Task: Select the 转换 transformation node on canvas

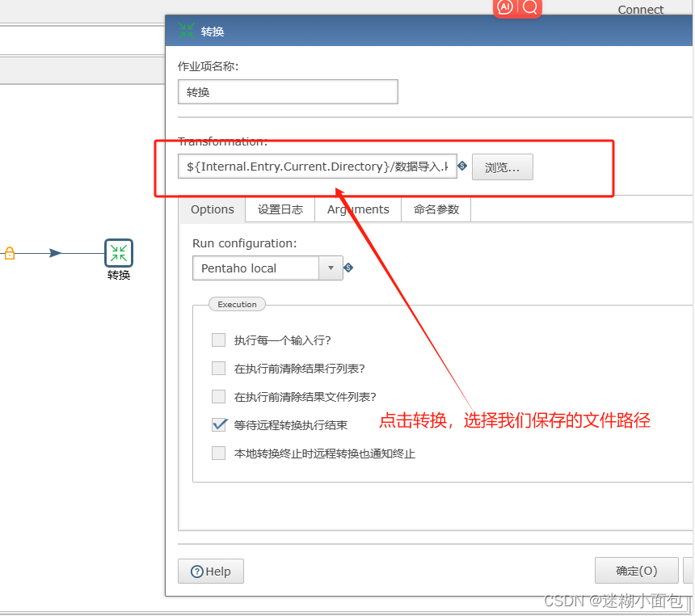Action: 118,253
